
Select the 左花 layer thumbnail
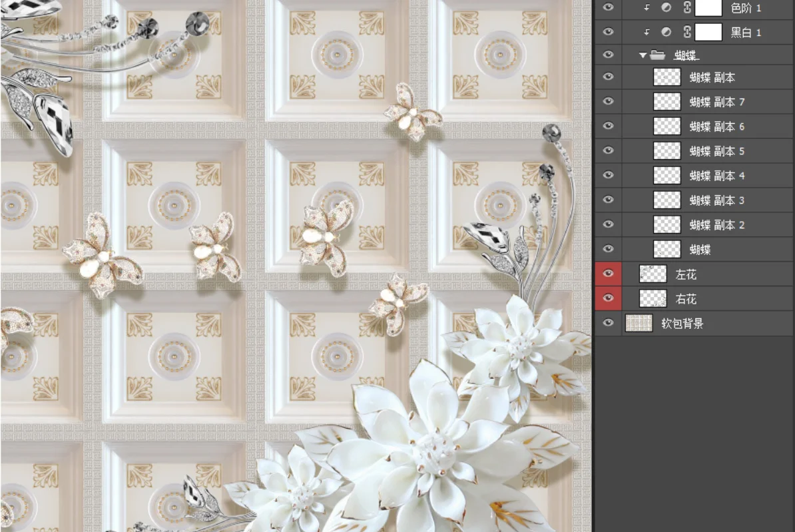(653, 274)
